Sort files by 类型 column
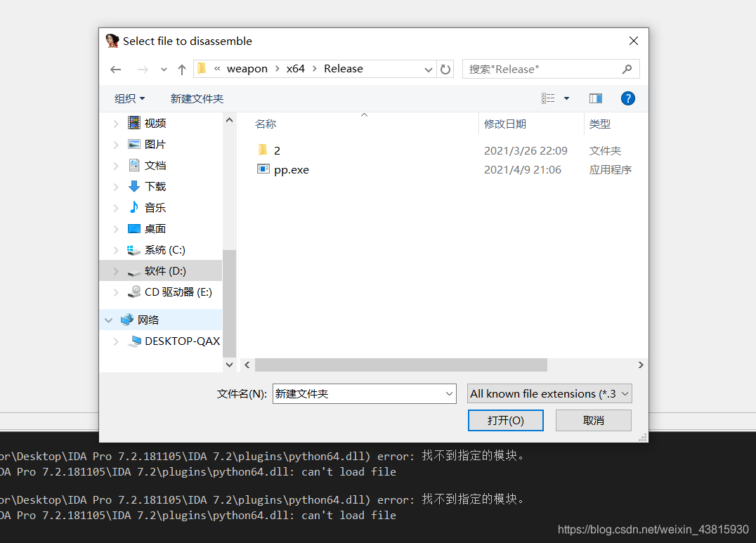Viewport: 756px width, 543px height. 600,124
